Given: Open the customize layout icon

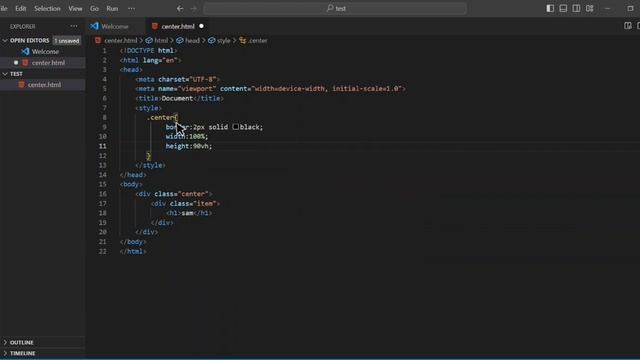Looking at the screenshot, I should [x=589, y=8].
